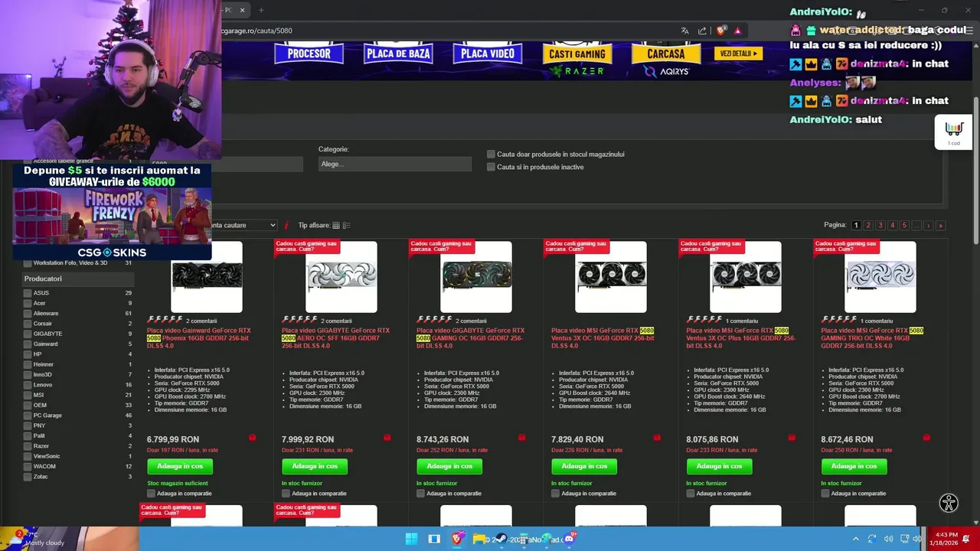980x551 pixels.
Task: Open GIGABYTE AERO white card thumbnail
Action: 341,277
